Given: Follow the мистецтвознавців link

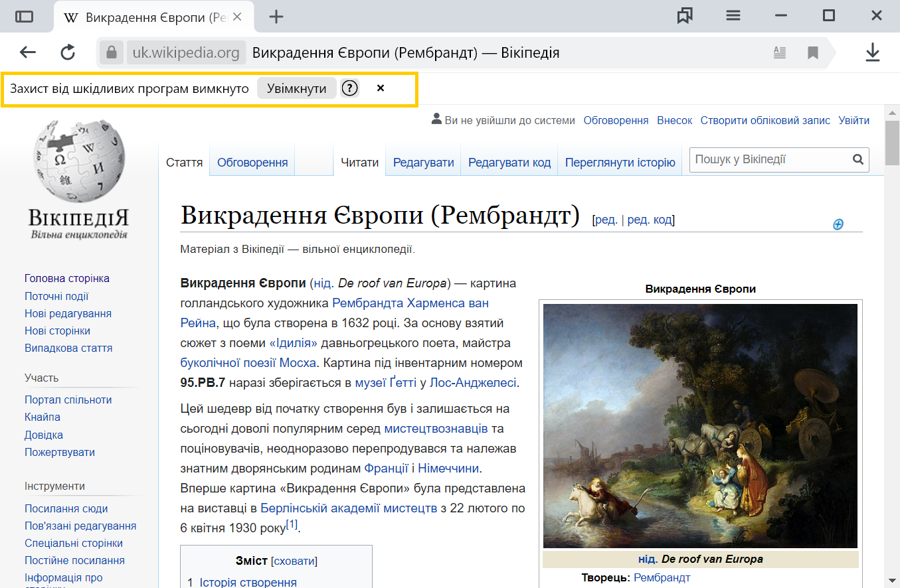Looking at the screenshot, I should tap(436, 429).
